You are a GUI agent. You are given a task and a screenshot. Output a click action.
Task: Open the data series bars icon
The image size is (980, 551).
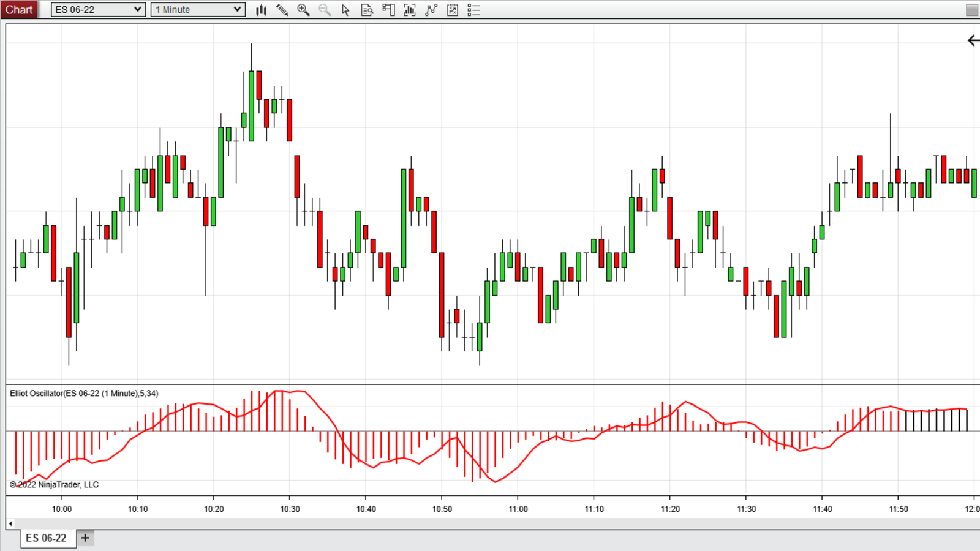pos(410,10)
